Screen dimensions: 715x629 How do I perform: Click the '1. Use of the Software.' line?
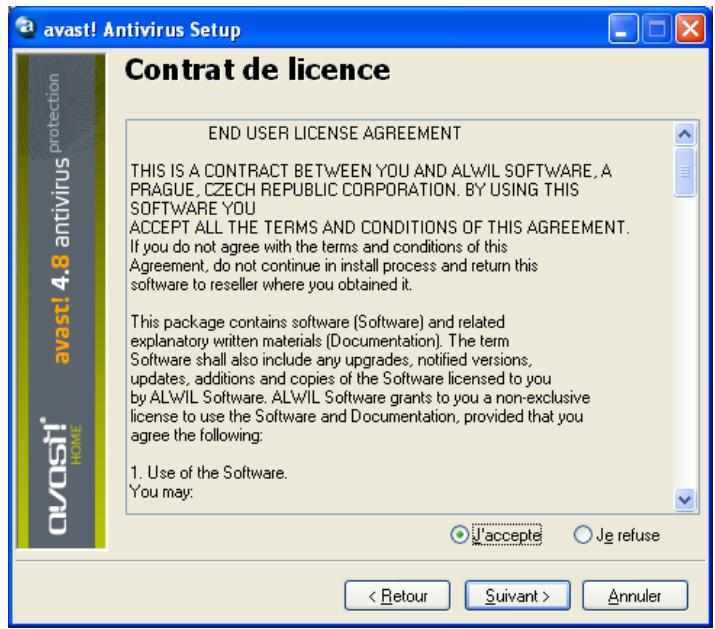[x=208, y=473]
